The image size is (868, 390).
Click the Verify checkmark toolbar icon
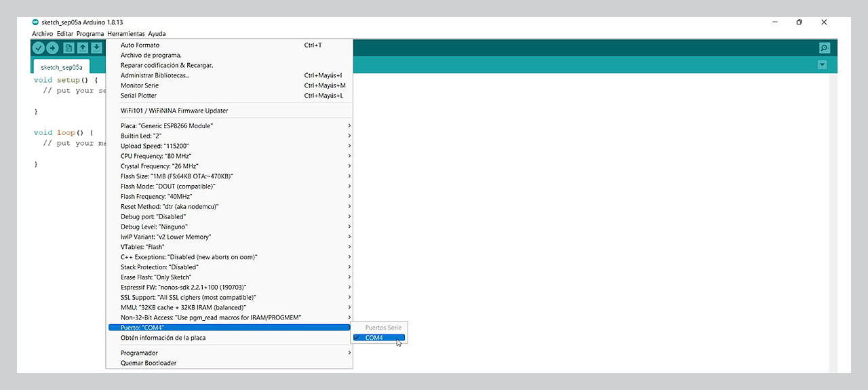39,47
